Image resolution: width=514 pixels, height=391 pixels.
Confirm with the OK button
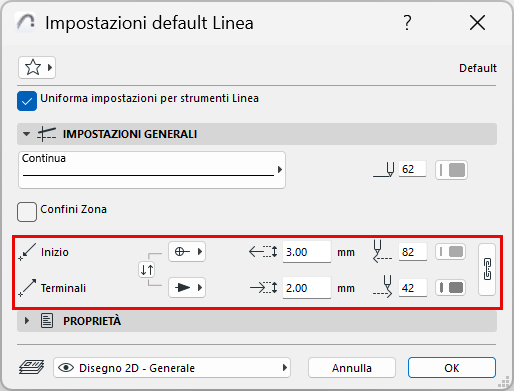coord(452,368)
